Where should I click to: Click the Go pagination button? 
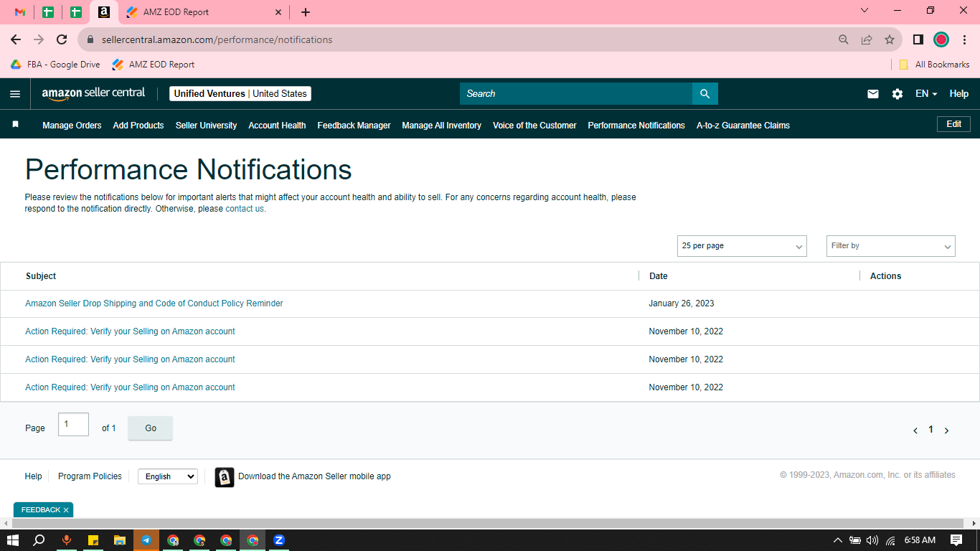pos(150,428)
